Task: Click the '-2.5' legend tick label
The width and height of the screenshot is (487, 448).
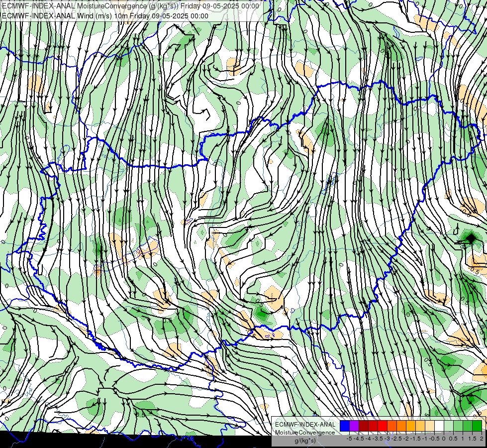Action: 396,439
